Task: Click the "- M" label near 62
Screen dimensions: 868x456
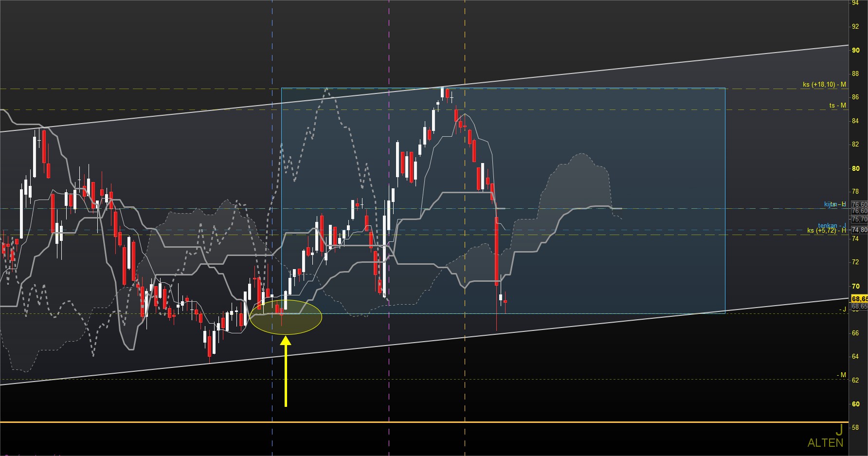Action: click(841, 375)
